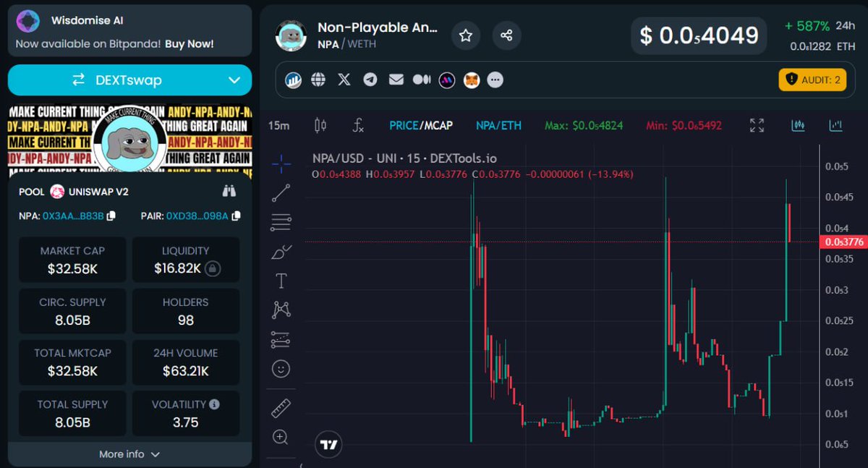Open the blue chart-bars link icon
This screenshot has height=468, width=868.
294,80
